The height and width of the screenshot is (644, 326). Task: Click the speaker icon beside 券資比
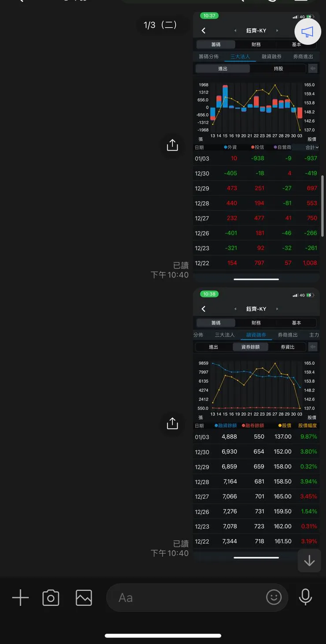tap(312, 347)
